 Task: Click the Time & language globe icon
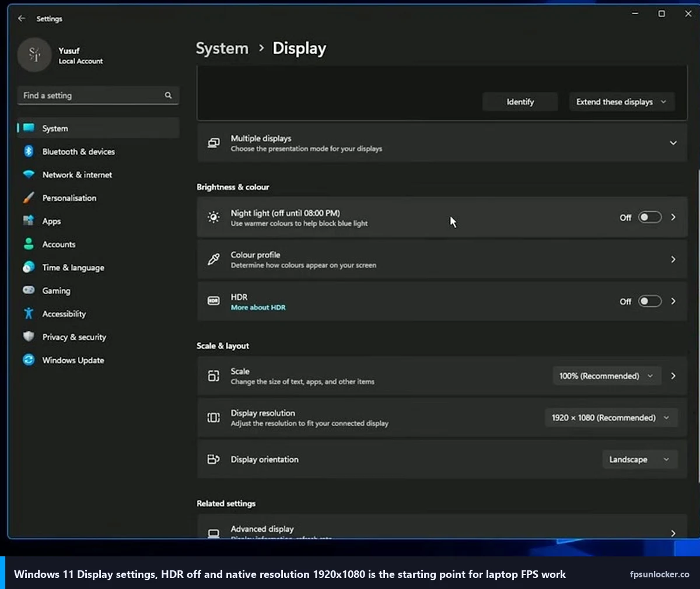pyautogui.click(x=29, y=267)
